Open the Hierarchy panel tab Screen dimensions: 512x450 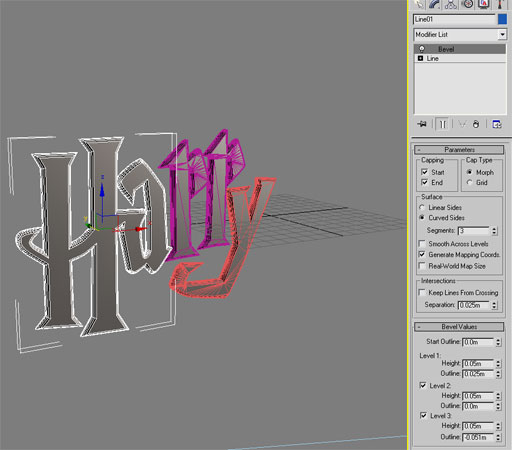click(x=451, y=4)
